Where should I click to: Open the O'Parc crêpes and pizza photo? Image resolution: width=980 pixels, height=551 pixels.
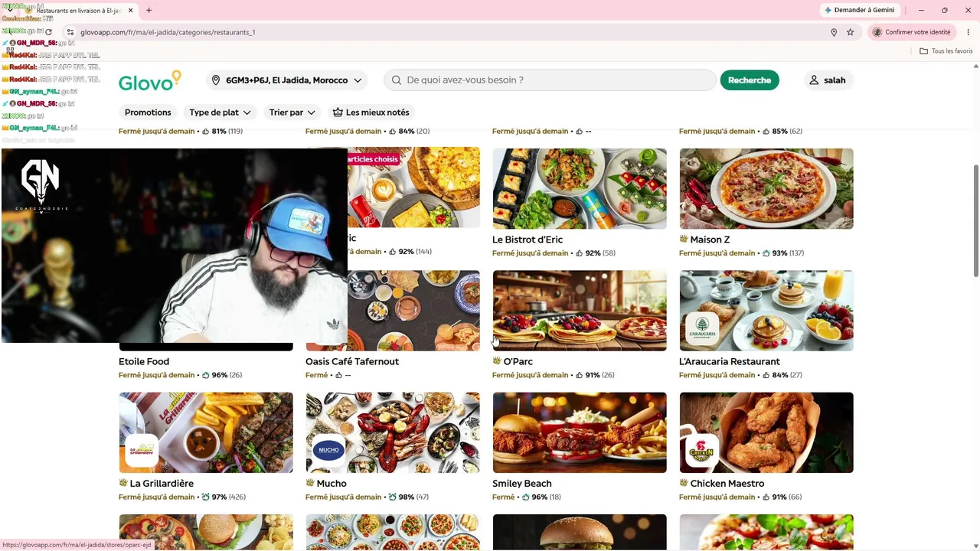580,310
